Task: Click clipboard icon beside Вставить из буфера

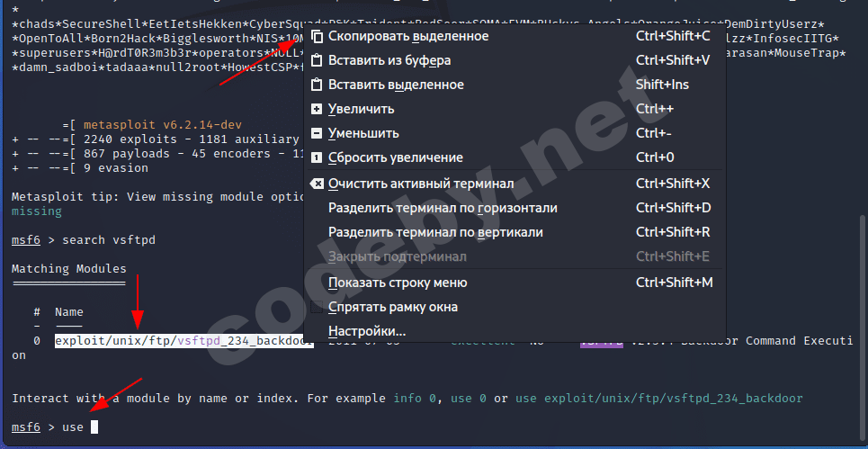Action: pos(317,61)
